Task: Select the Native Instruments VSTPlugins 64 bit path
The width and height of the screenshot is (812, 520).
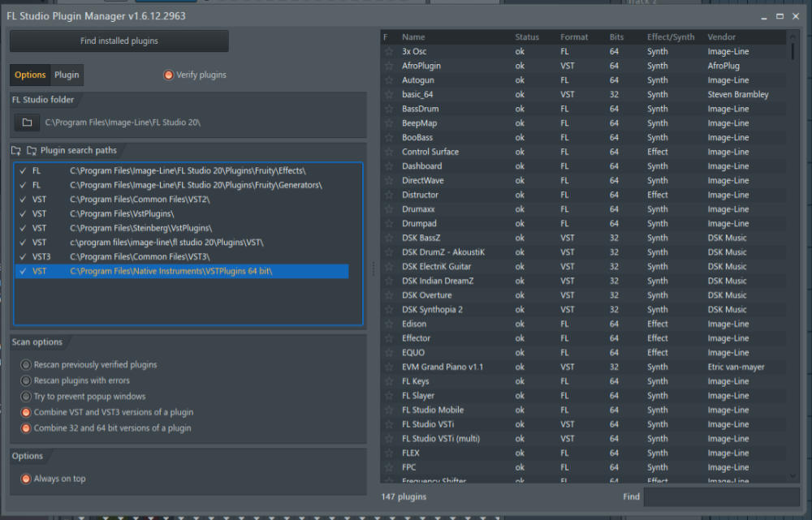Action: 182,271
